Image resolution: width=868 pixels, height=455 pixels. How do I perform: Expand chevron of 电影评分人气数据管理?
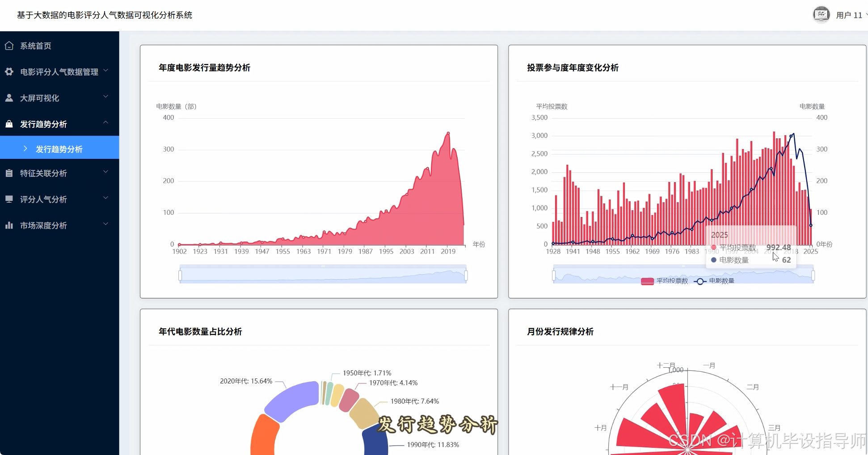106,70
